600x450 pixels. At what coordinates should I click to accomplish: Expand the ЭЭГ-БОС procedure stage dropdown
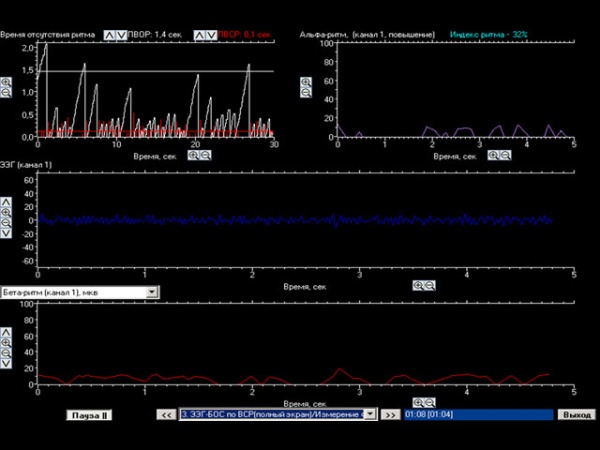370,414
